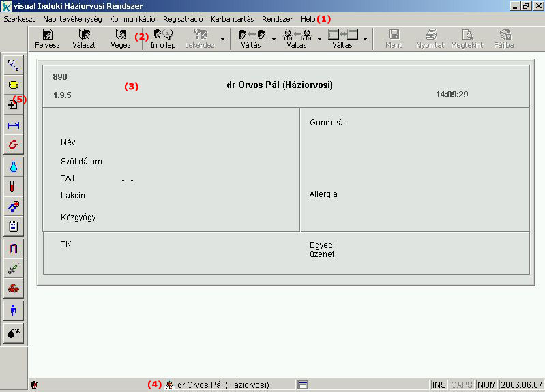Open the Szerkeszt menu
545x392 pixels.
pos(19,19)
